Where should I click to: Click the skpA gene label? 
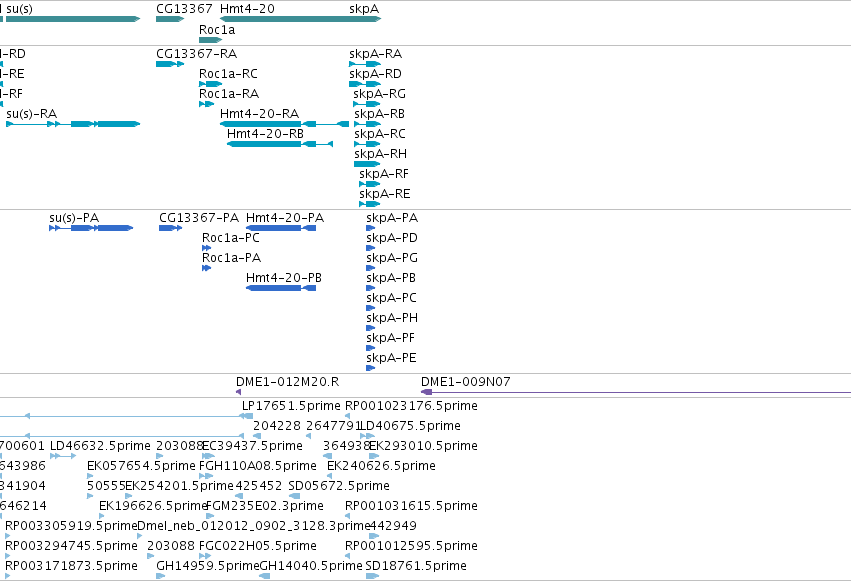(364, 9)
